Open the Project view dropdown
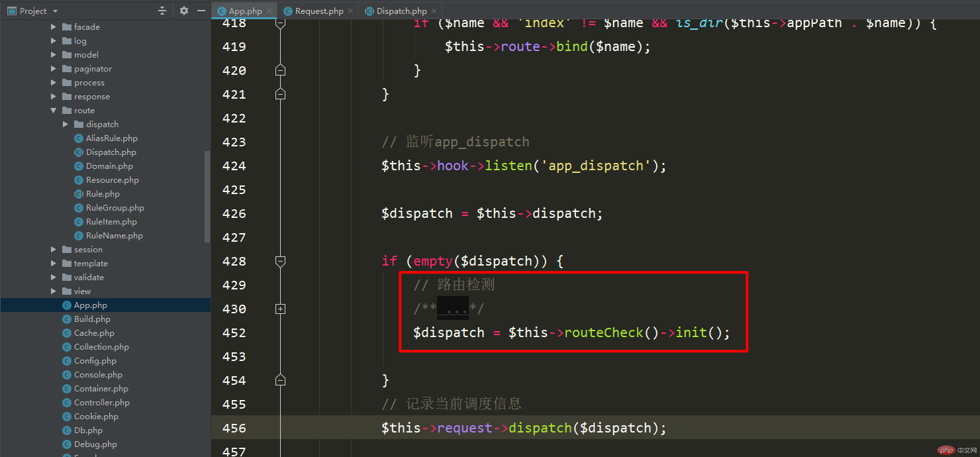 pos(54,11)
